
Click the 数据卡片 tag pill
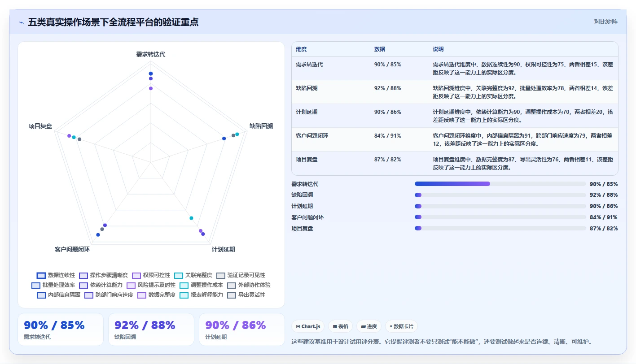pyautogui.click(x=401, y=326)
